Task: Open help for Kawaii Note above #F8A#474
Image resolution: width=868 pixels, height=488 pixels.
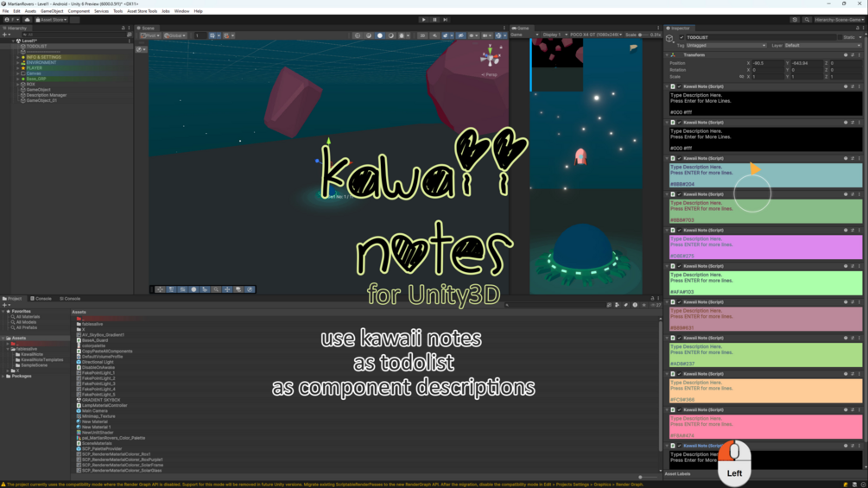Action: pos(846,410)
